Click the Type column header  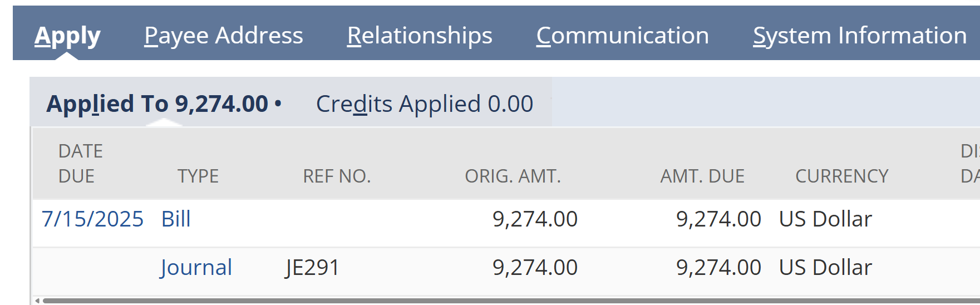click(198, 176)
